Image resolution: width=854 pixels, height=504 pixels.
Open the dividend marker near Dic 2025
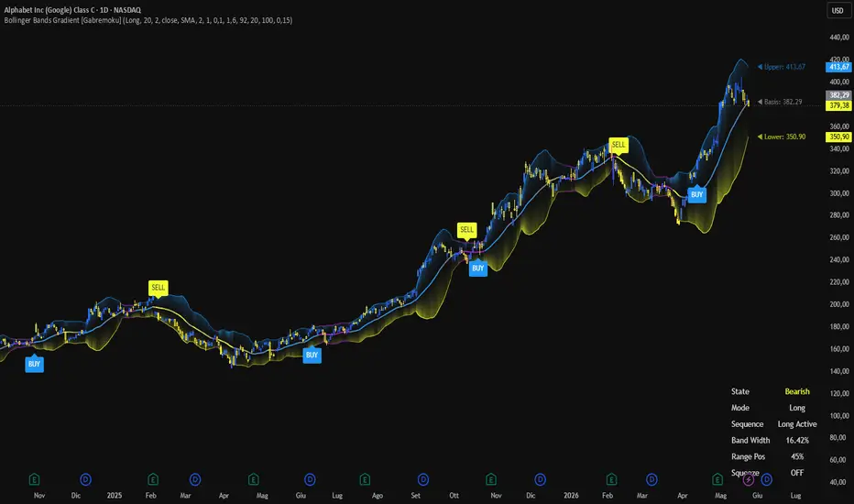click(540, 479)
